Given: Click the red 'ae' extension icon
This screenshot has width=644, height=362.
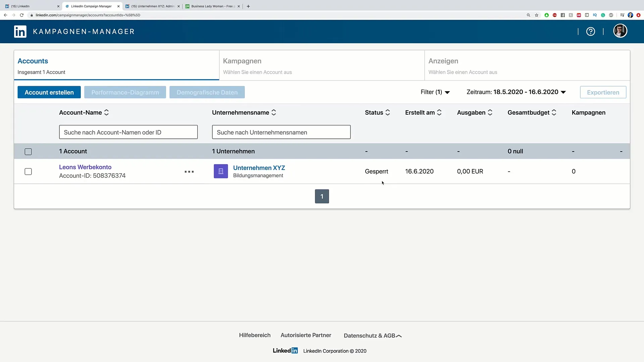Looking at the screenshot, I should pyautogui.click(x=579, y=15).
